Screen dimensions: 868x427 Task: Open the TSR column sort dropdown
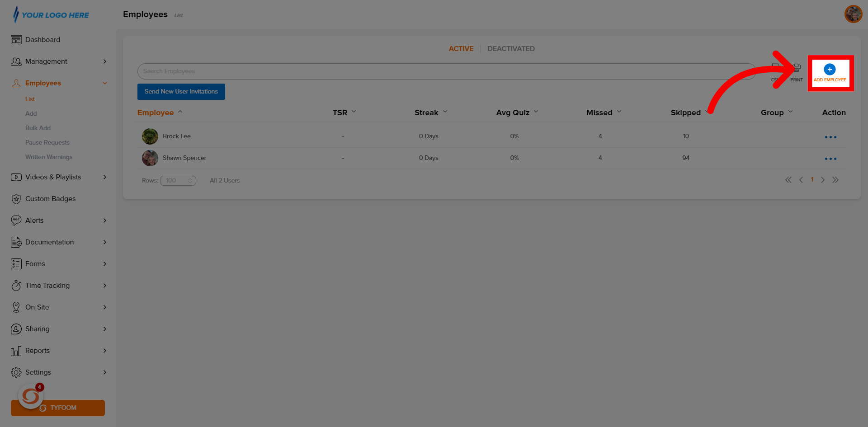[x=354, y=112]
